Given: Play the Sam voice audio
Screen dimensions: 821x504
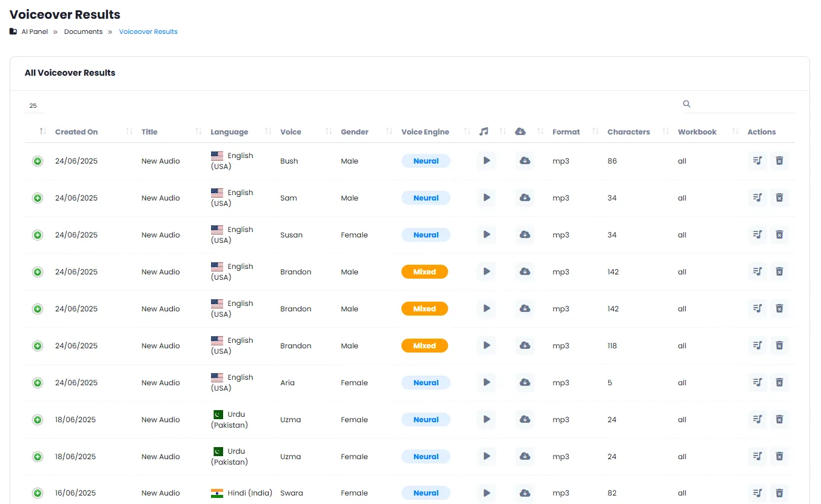Looking at the screenshot, I should pyautogui.click(x=486, y=198).
